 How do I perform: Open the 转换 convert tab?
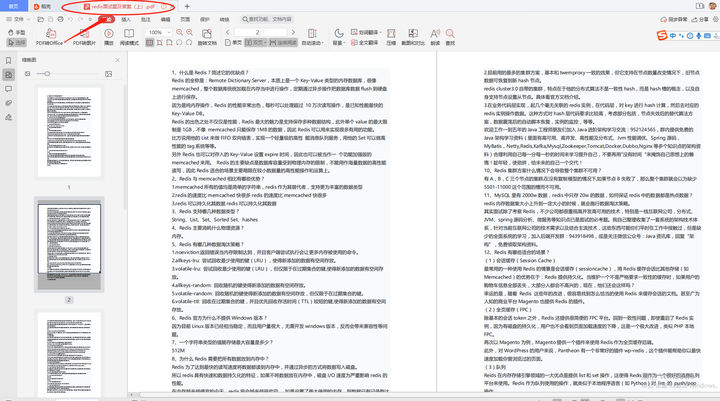click(225, 19)
